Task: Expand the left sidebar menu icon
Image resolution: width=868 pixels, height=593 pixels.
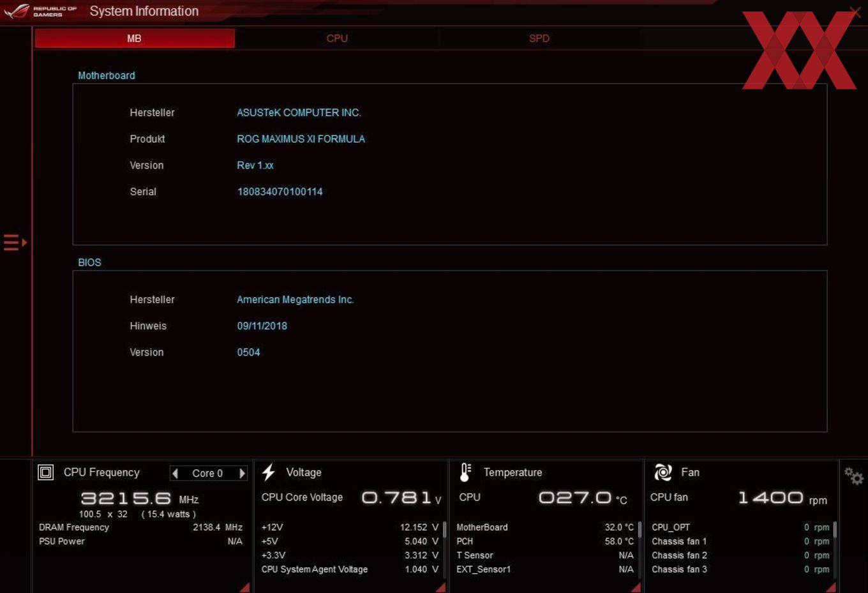Action: pyautogui.click(x=15, y=243)
